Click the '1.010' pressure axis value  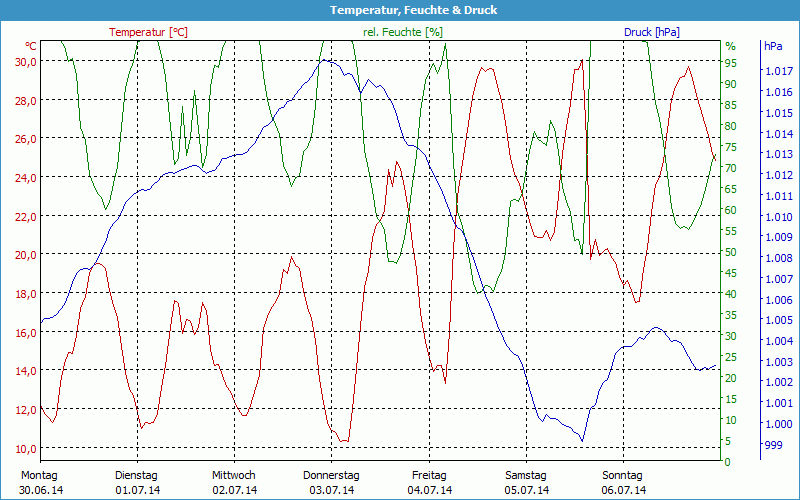(779, 217)
